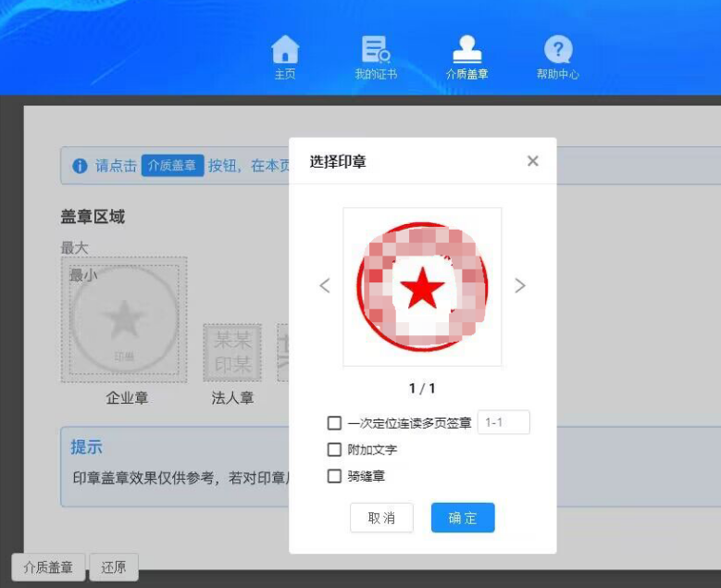Click the blue 介质盖章 tag in the notice bar

[x=172, y=166]
